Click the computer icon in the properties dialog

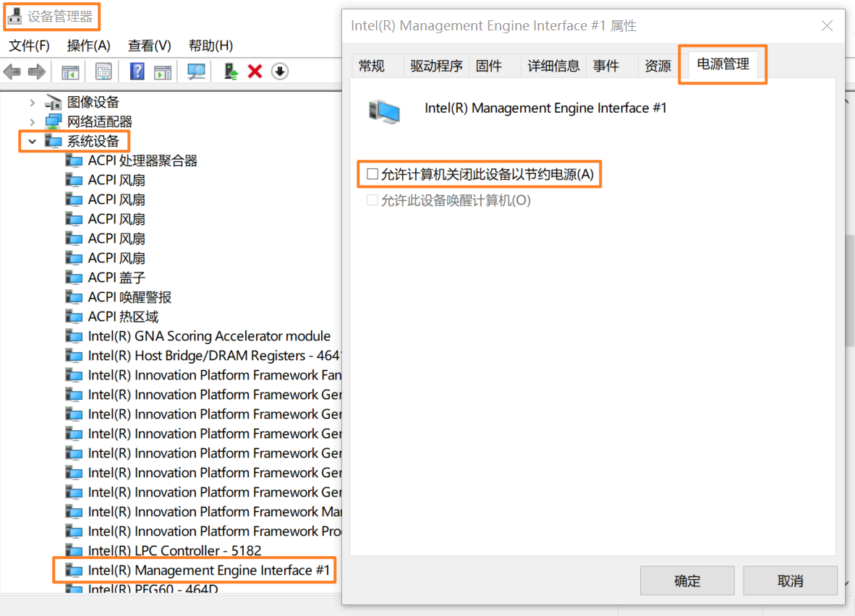tap(384, 112)
